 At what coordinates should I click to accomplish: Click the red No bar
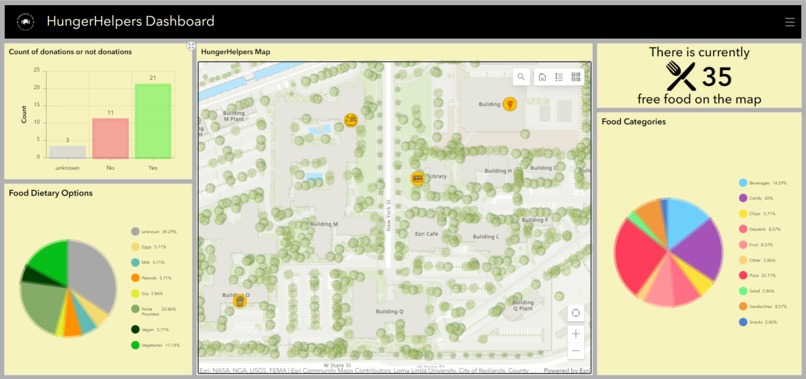pos(110,138)
